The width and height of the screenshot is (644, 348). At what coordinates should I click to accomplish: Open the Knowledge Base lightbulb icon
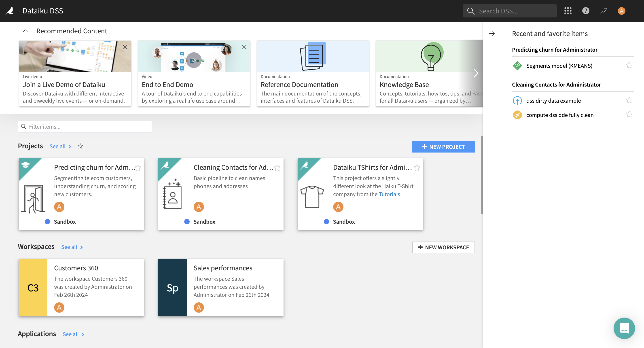point(432,56)
